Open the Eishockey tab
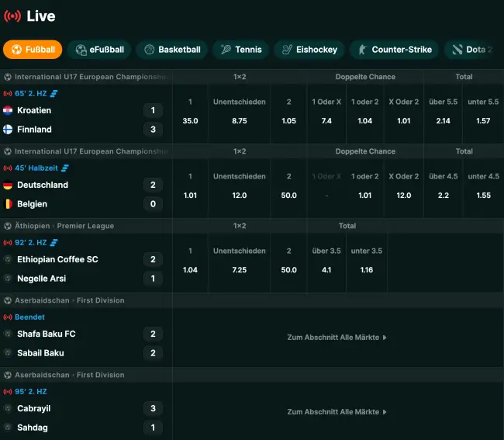Image resolution: width=504 pixels, height=440 pixels. (x=309, y=50)
